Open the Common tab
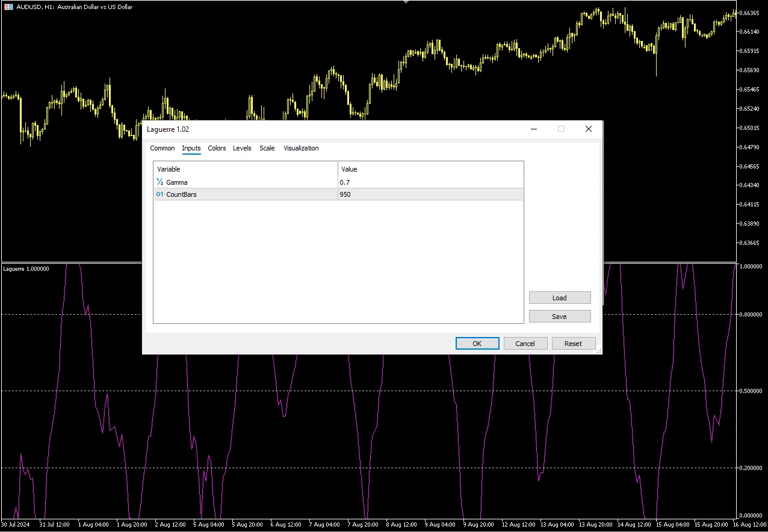Viewport: 768px width, 532px height. pyautogui.click(x=163, y=148)
